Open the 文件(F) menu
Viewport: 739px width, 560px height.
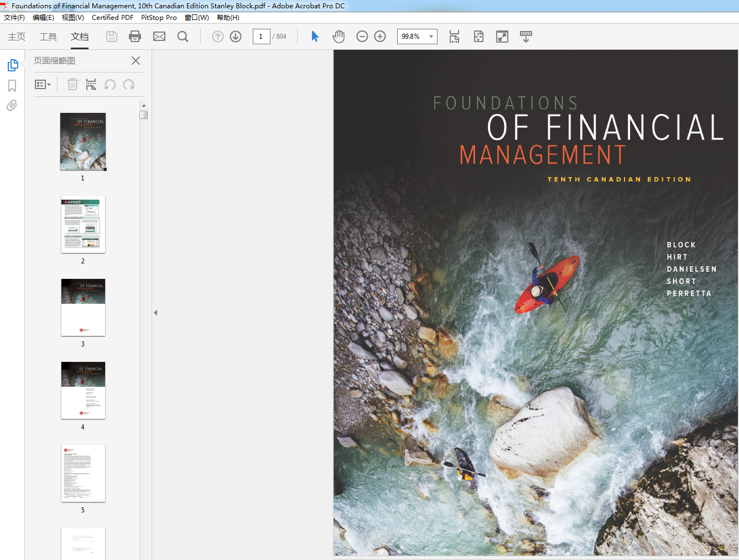[14, 18]
